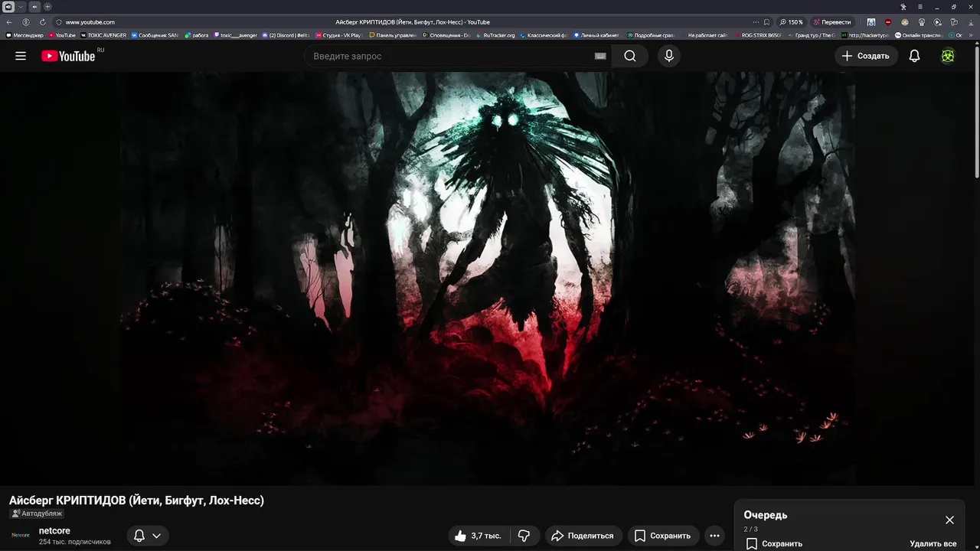This screenshot has height=551, width=980.
Task: Open YouTube notifications bell in header
Action: 914,56
